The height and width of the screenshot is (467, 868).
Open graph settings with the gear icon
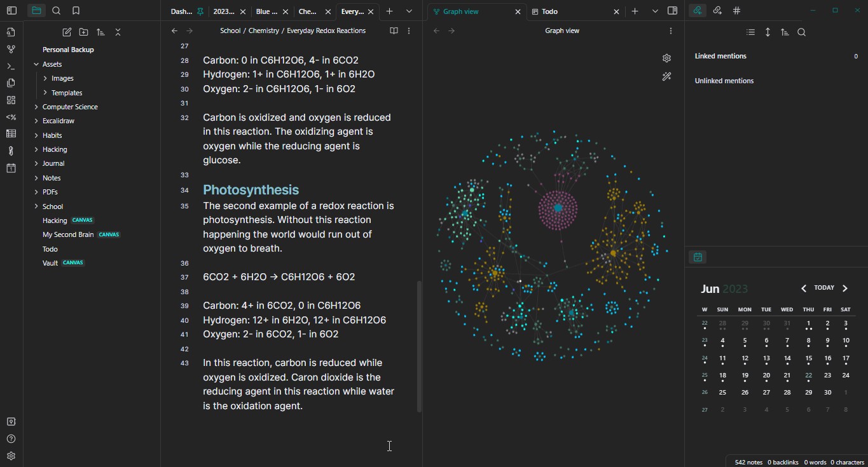pos(666,58)
